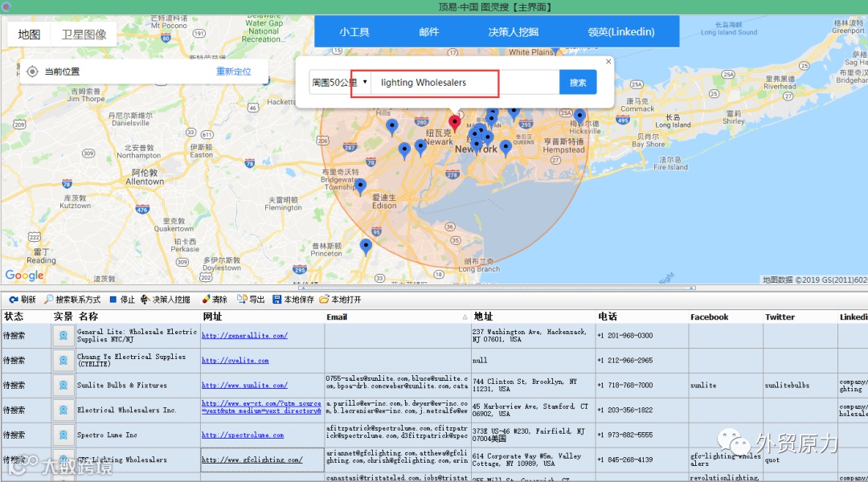The height and width of the screenshot is (482, 868).
Task: Click the blue 搜索 search button
Action: point(578,83)
